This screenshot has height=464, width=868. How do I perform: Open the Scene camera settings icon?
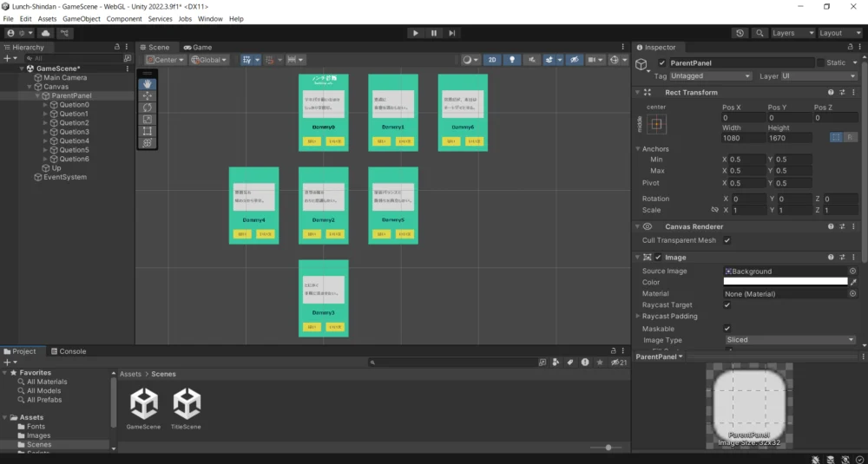pyautogui.click(x=592, y=60)
